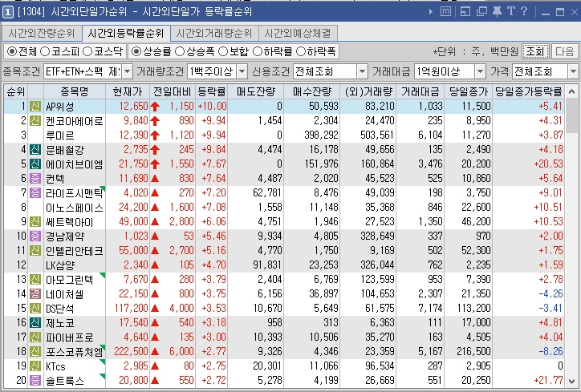Screen dimensions: 581x392
Task: Open the 거래대금 dropdown
Action: pos(480,71)
